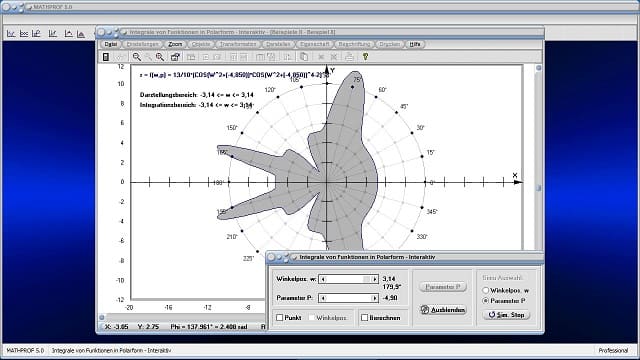640x360 pixels.
Task: Click the interactive dialog title bar
Action: (405, 257)
